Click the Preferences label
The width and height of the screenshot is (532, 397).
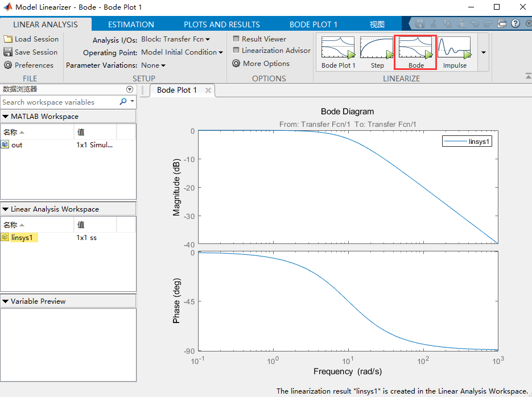(x=34, y=65)
